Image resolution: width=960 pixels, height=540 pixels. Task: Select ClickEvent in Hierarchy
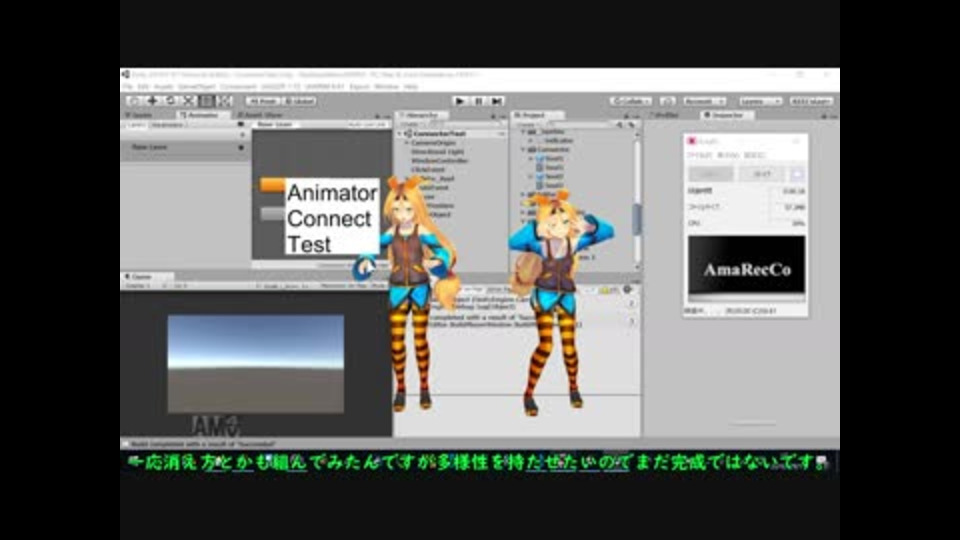[x=428, y=170]
